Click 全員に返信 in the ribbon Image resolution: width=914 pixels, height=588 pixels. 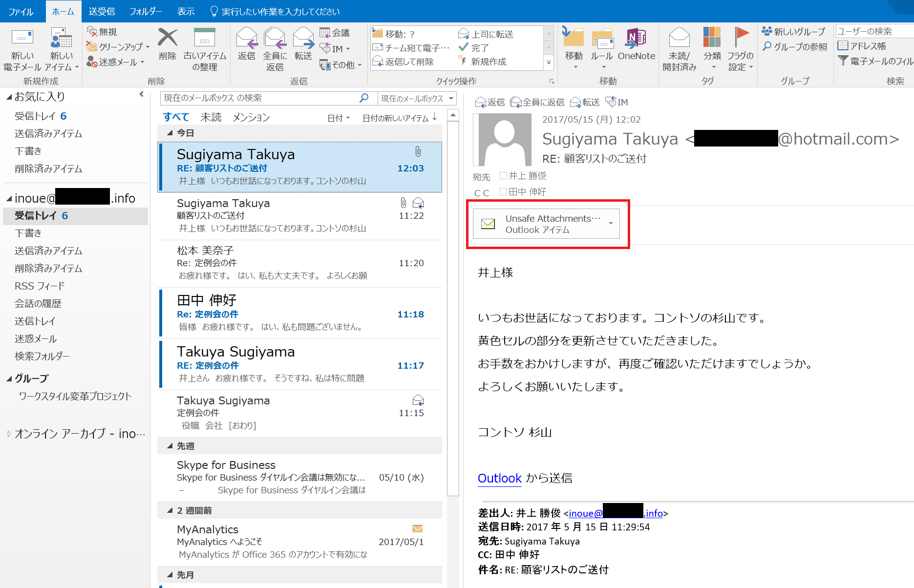point(275,49)
